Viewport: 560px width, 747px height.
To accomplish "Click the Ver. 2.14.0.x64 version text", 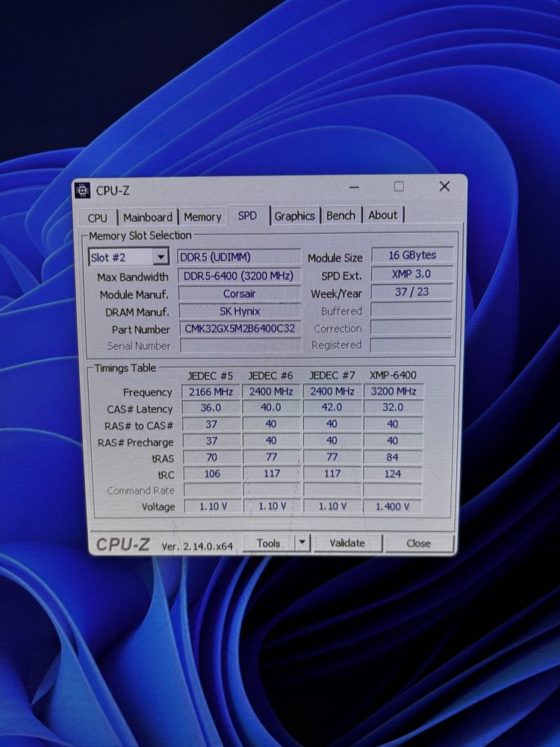I will [x=197, y=547].
